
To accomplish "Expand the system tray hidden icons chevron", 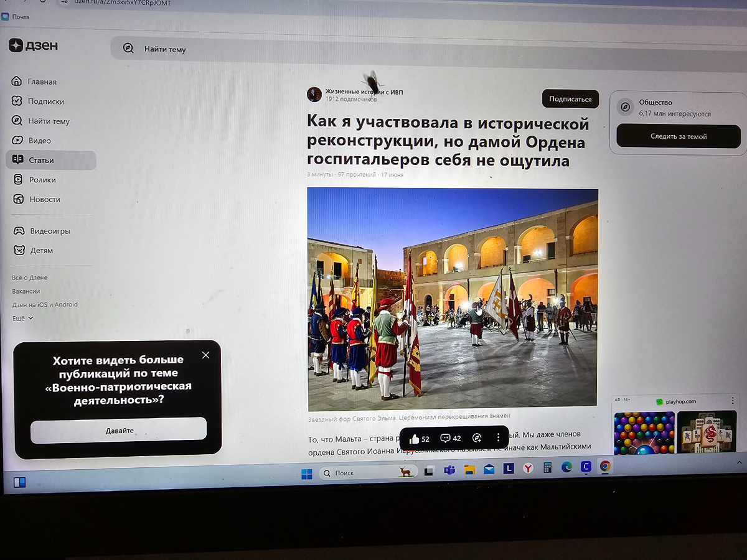I will pyautogui.click(x=740, y=463).
